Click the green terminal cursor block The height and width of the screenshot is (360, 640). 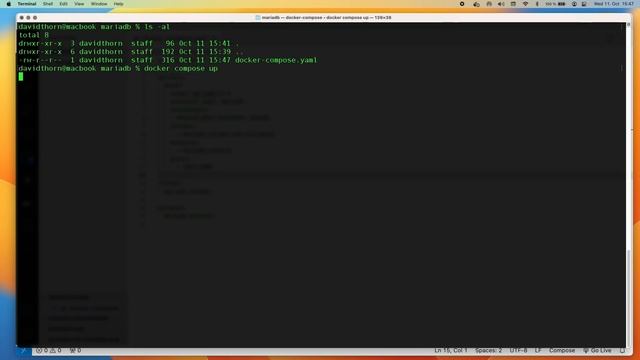point(21,77)
